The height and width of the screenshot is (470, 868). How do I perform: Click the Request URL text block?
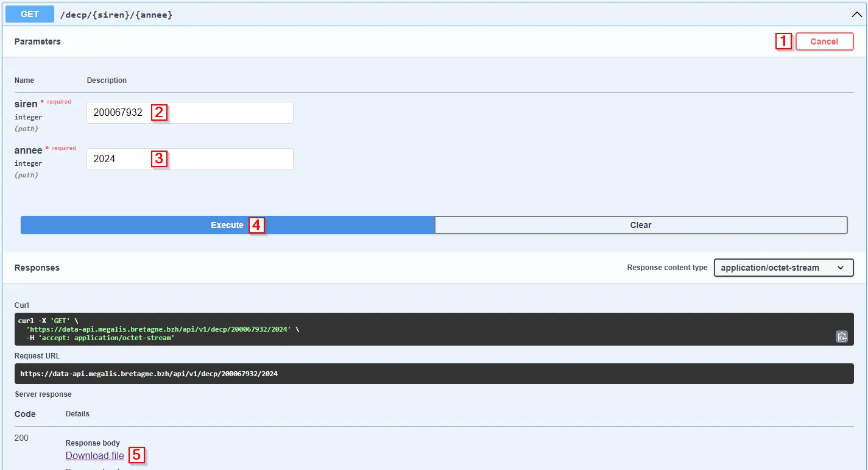[434, 374]
